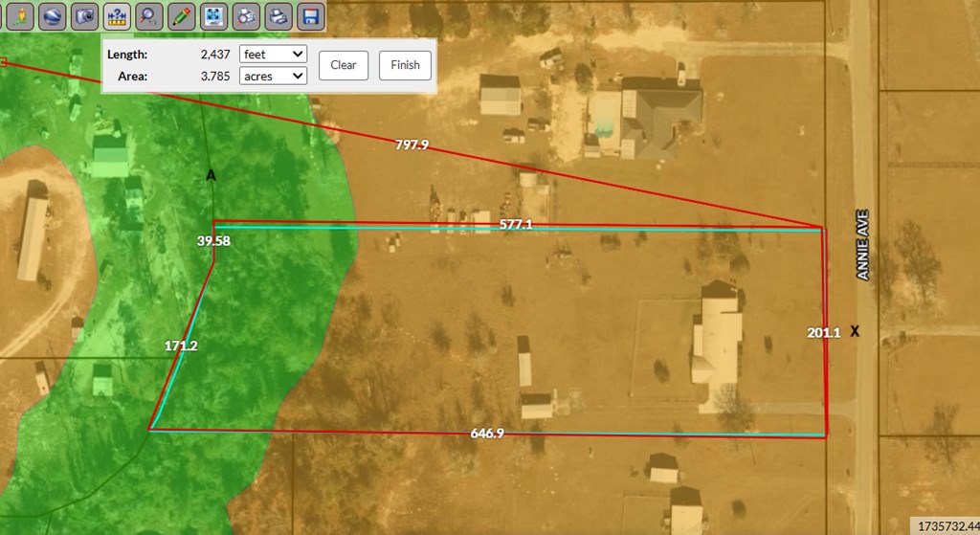
Task: Open the Google Earth globe tool
Action: coord(54,15)
